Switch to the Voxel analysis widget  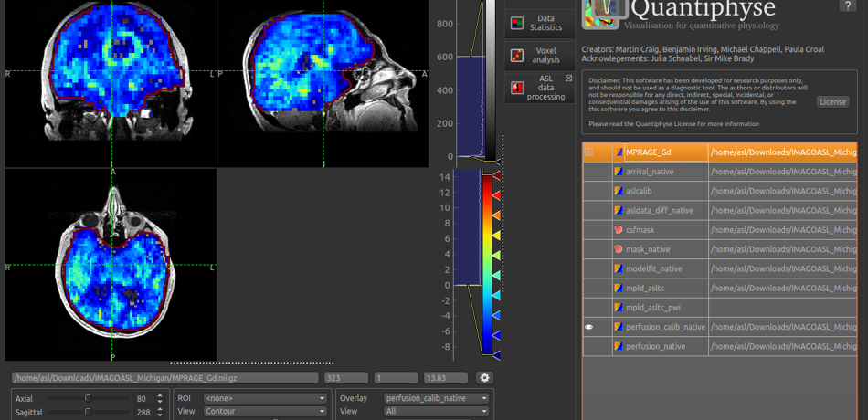point(540,55)
